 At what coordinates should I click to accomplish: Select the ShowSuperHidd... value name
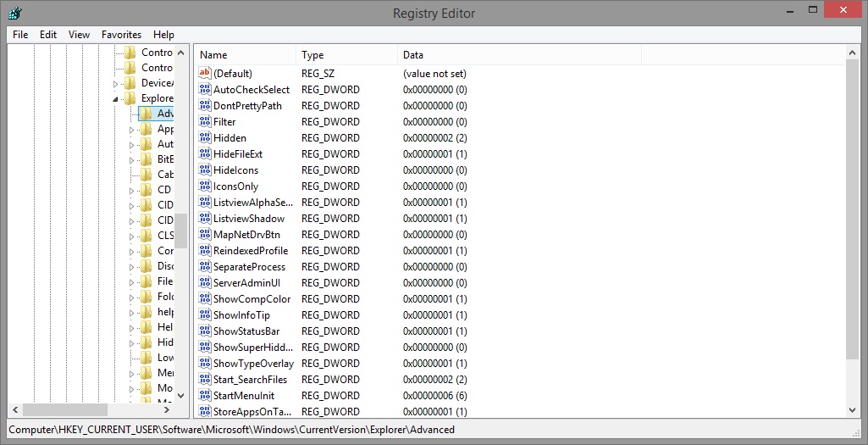point(253,348)
